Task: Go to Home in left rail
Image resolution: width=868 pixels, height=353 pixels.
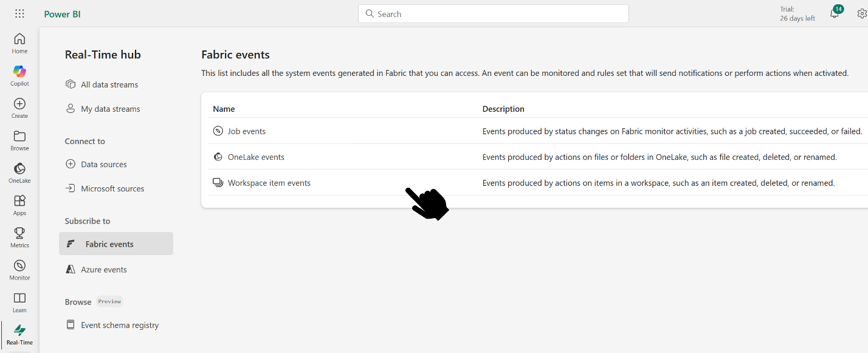Action: (x=19, y=43)
